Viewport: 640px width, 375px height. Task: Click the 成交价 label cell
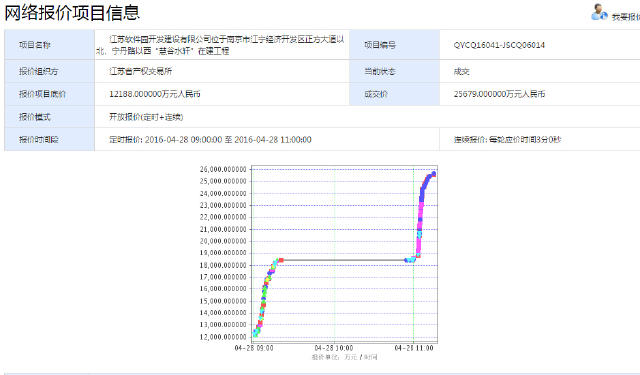pos(394,94)
